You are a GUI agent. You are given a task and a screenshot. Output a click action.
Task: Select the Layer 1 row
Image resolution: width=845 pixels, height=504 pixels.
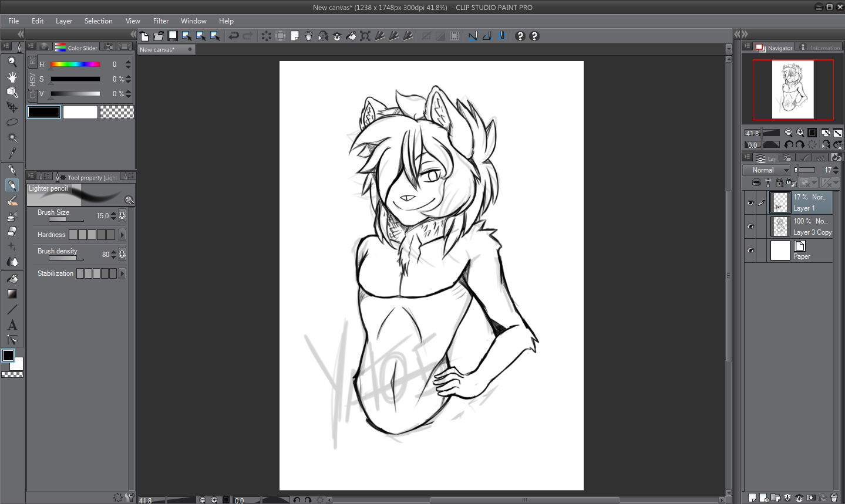point(801,203)
